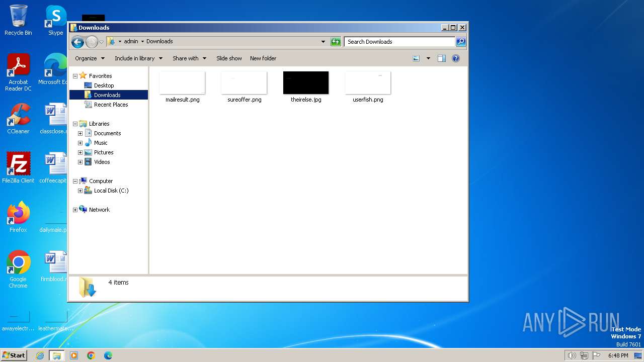Image resolution: width=644 pixels, height=362 pixels.
Task: Click the Skype desktop shortcut
Action: [55, 20]
